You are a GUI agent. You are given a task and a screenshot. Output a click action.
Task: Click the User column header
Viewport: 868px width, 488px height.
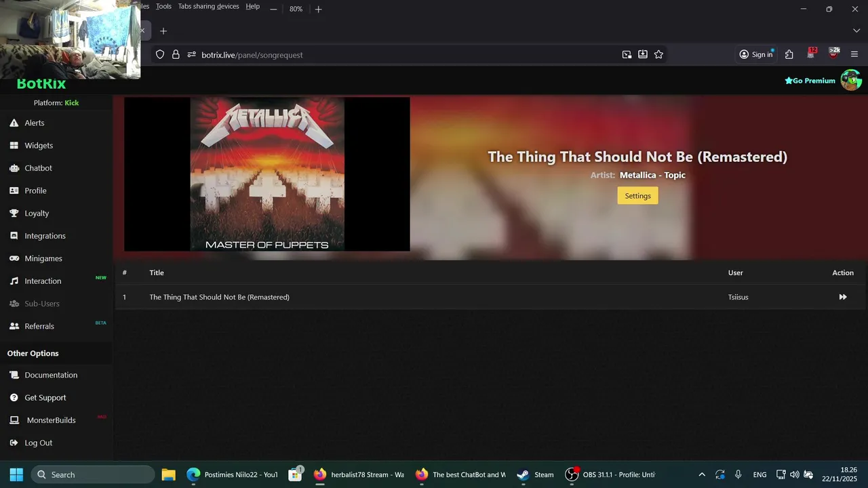(736, 272)
